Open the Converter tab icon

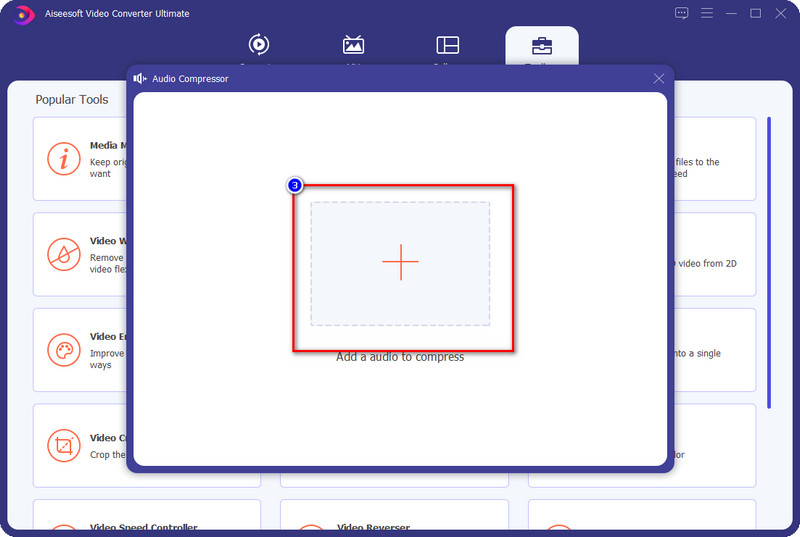pos(259,45)
